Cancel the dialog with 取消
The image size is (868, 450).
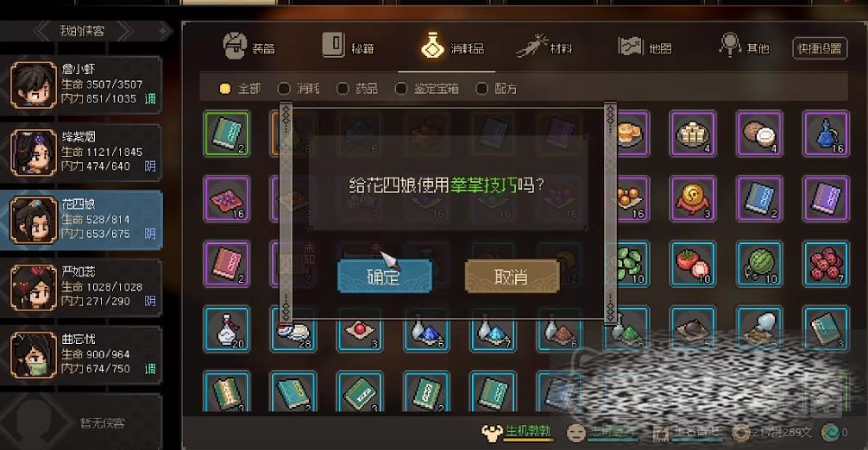pyautogui.click(x=512, y=276)
